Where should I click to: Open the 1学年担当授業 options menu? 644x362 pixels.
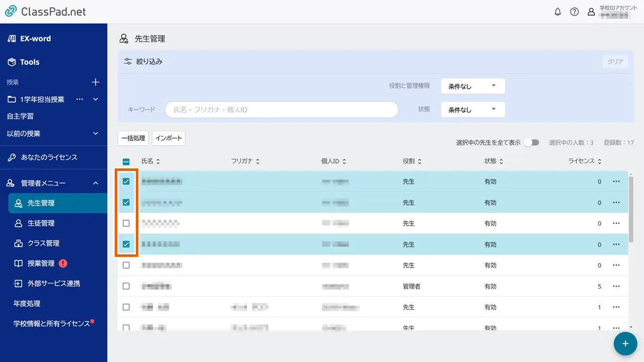pos(79,99)
